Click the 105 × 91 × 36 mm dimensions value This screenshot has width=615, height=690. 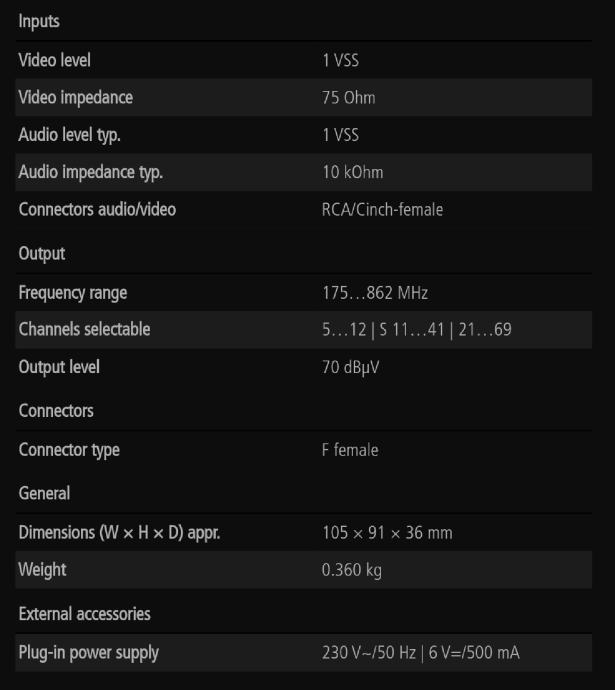pos(387,533)
